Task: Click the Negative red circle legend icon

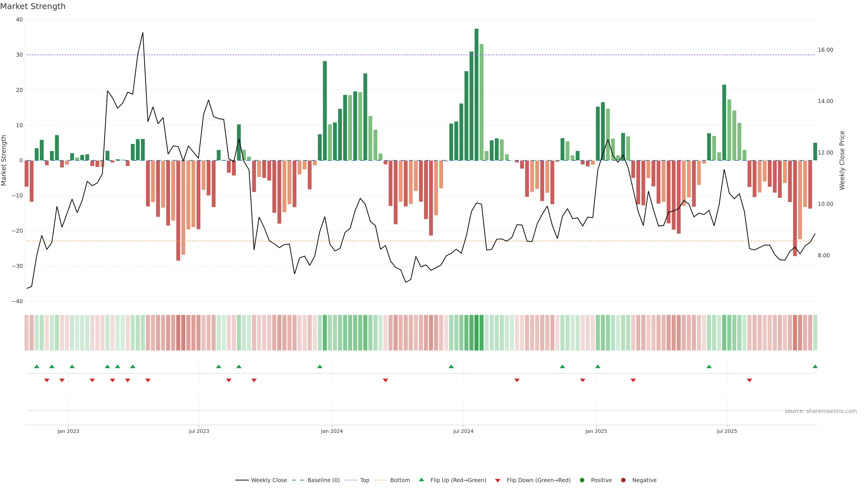Action: click(623, 480)
